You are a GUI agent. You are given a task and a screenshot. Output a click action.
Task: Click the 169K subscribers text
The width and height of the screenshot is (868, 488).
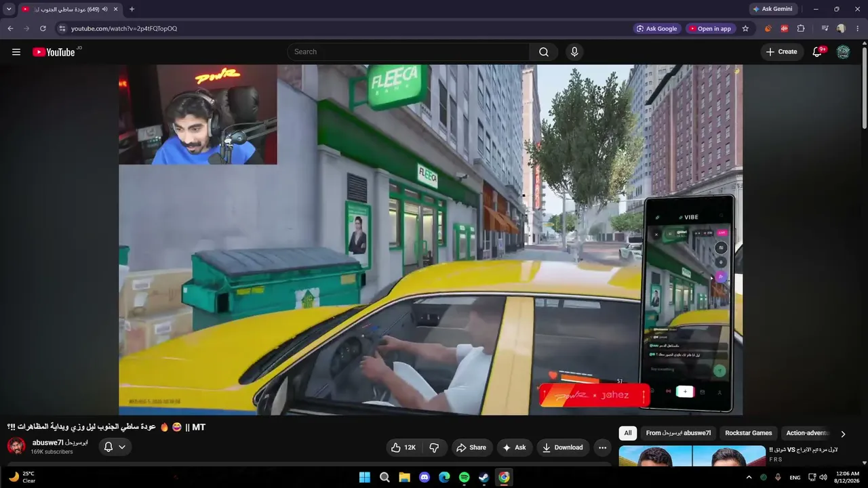52,452
